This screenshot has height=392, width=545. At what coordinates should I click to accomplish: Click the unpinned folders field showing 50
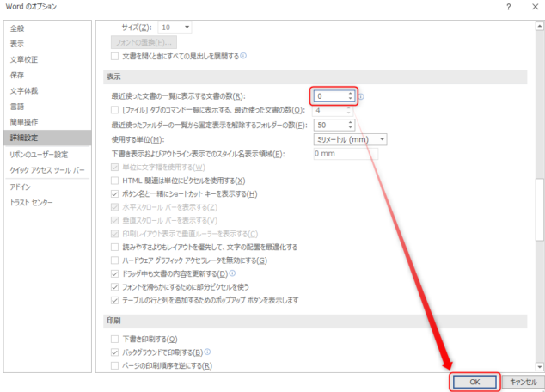331,126
